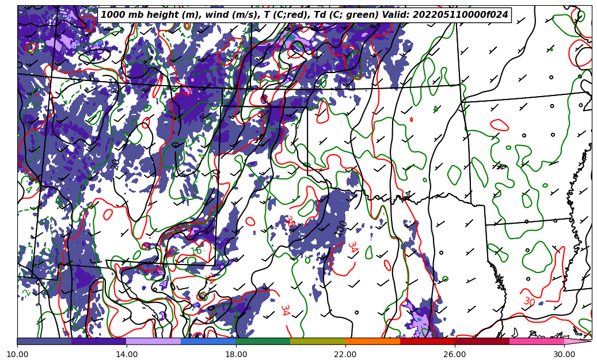Choose the orange colorbar segment
This screenshot has height=364, width=597.
pos(372,341)
